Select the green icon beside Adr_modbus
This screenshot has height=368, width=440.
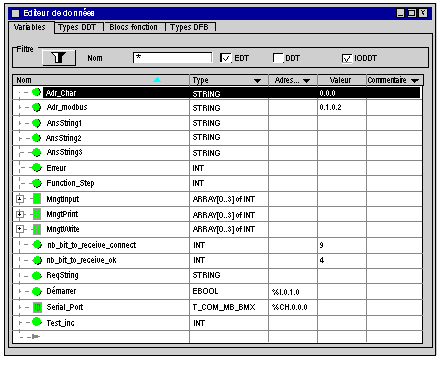(x=36, y=107)
